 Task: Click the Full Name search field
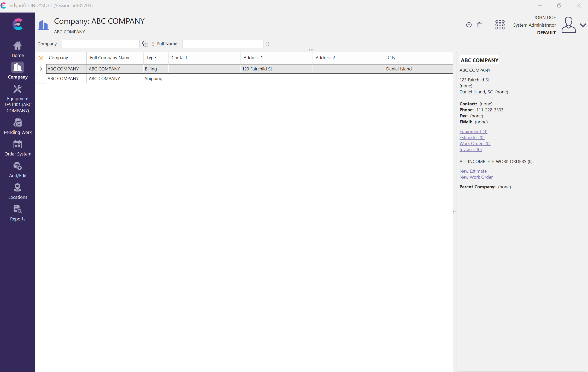pyautogui.click(x=222, y=44)
